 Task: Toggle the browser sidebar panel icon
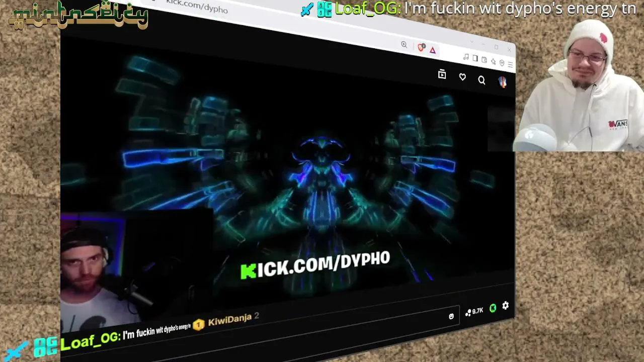[475, 58]
